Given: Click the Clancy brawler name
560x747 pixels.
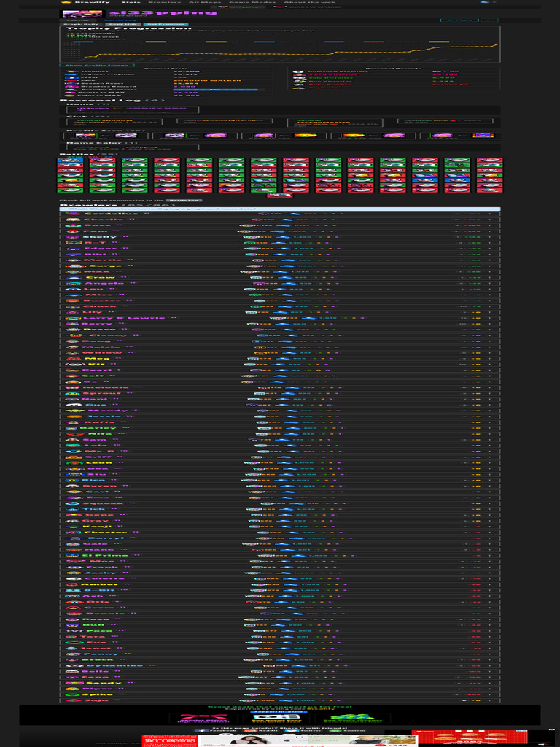Looking at the screenshot, I should click(108, 336).
